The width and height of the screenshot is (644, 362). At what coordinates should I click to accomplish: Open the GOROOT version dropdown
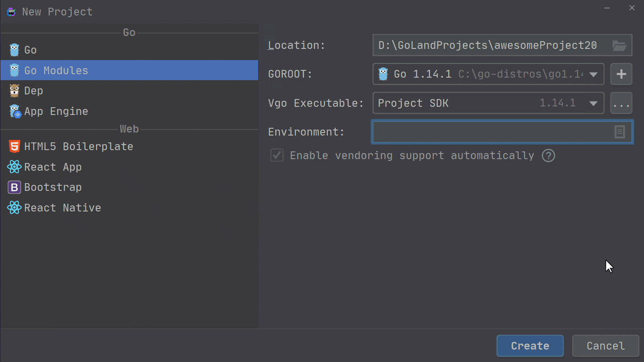point(594,74)
